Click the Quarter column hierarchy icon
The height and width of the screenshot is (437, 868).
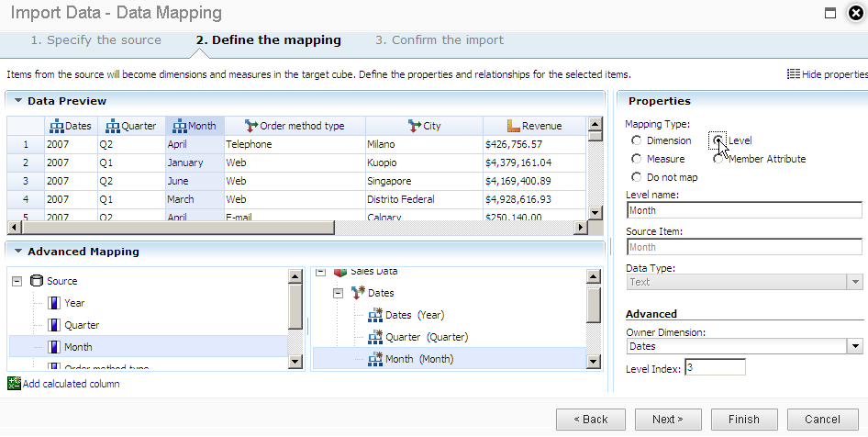coord(112,127)
